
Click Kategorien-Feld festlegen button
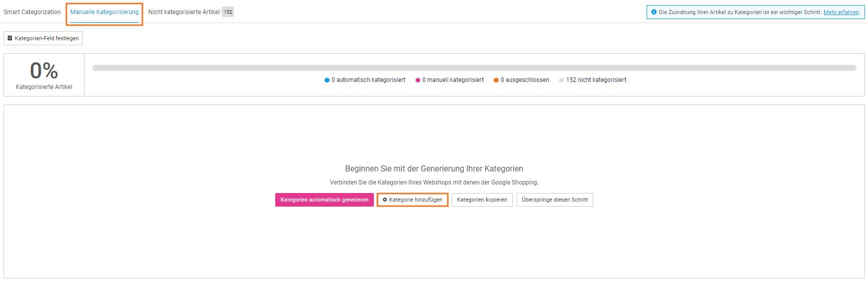[43, 38]
